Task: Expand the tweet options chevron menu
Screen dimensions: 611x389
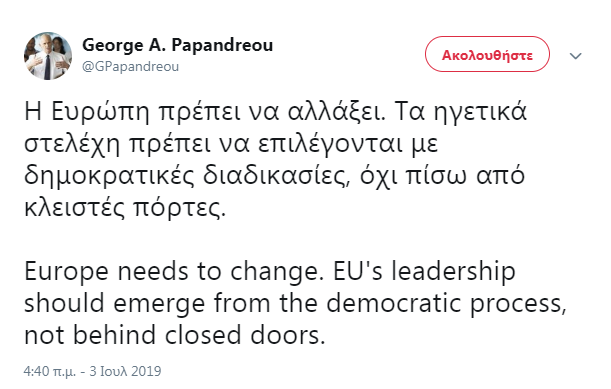Action: 576,56
